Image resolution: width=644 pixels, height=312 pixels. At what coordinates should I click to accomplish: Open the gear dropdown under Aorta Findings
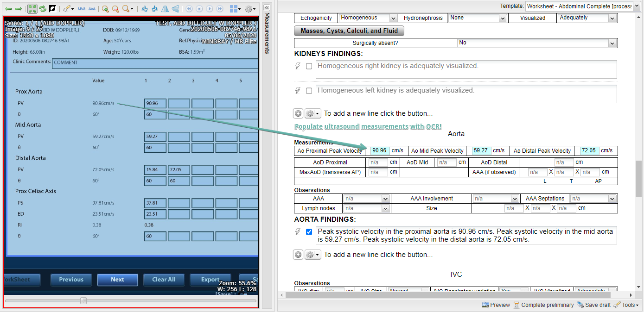click(312, 255)
